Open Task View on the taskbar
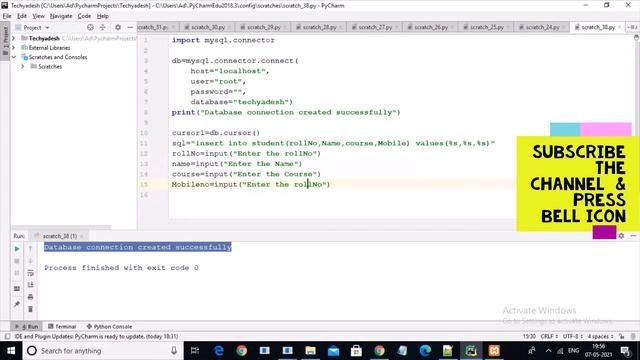This screenshot has height=360, width=640. (x=195, y=351)
